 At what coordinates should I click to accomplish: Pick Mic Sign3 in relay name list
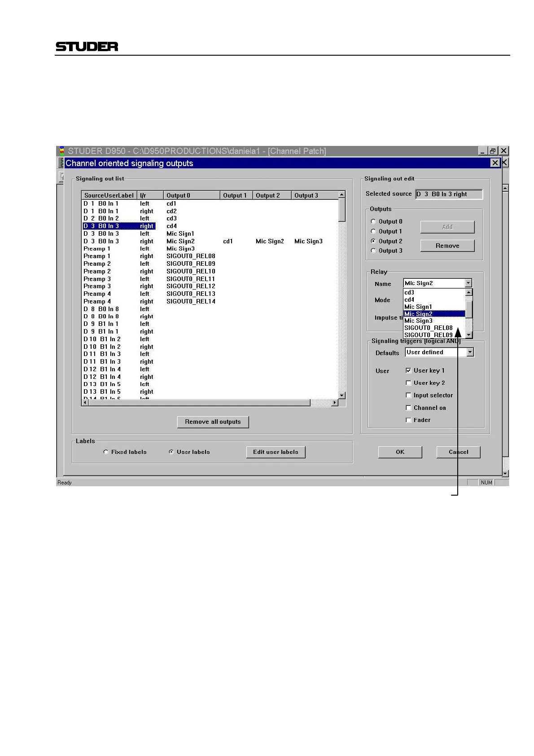click(x=434, y=321)
